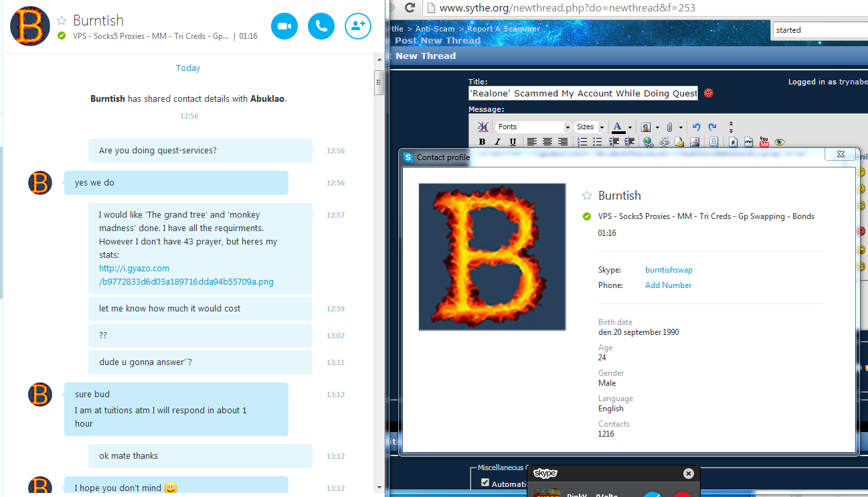Start a voice call with Burntish
Screen dimensions: 868x497
(x=321, y=26)
